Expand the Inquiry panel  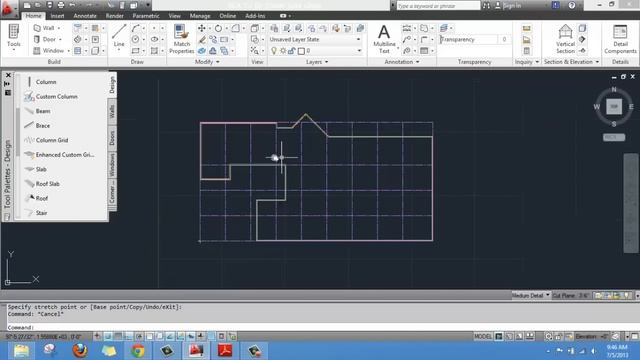point(527,62)
